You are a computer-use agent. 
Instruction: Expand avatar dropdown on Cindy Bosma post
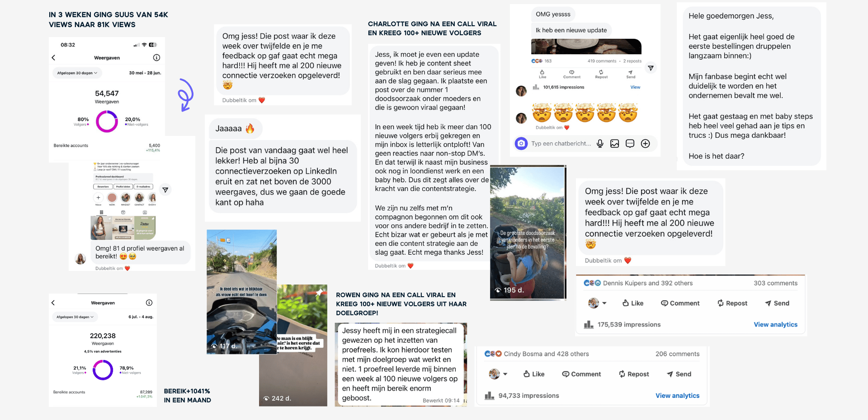[498, 374]
